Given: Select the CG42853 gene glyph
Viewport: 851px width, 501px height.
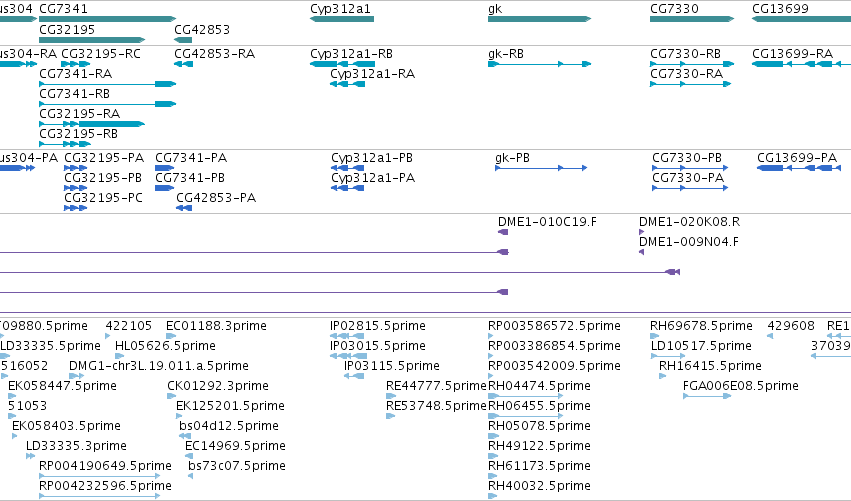Looking at the screenshot, I should tap(183, 40).
